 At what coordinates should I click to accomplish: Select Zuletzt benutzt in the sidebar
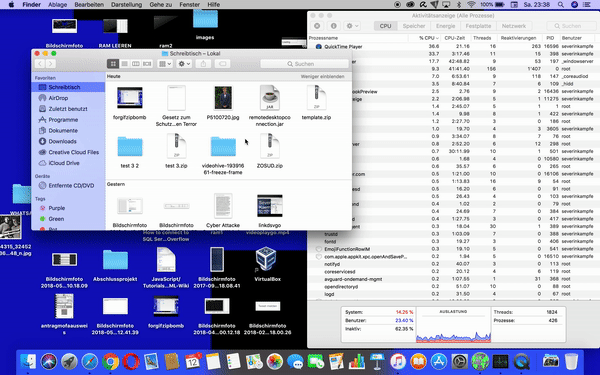(68, 109)
